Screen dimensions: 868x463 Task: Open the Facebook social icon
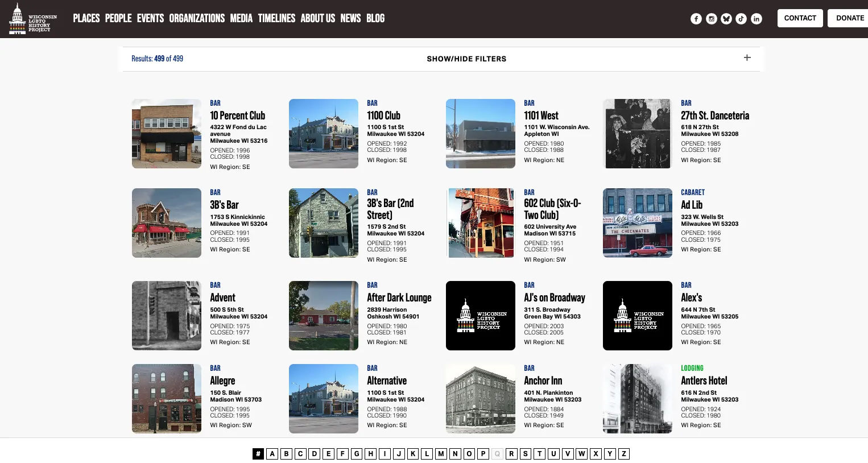[696, 19]
